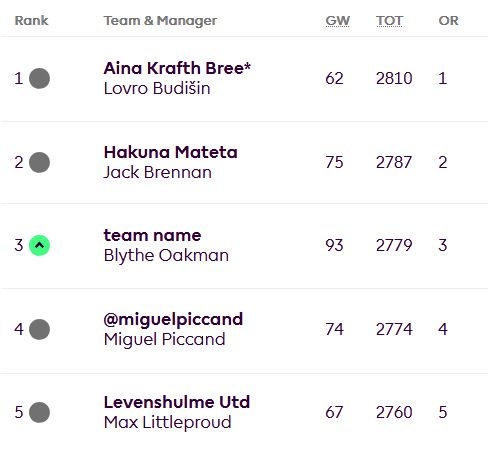Image resolution: width=488 pixels, height=456 pixels.
Task: Click gameweek score 93 for Blythe Oakman
Action: (334, 246)
